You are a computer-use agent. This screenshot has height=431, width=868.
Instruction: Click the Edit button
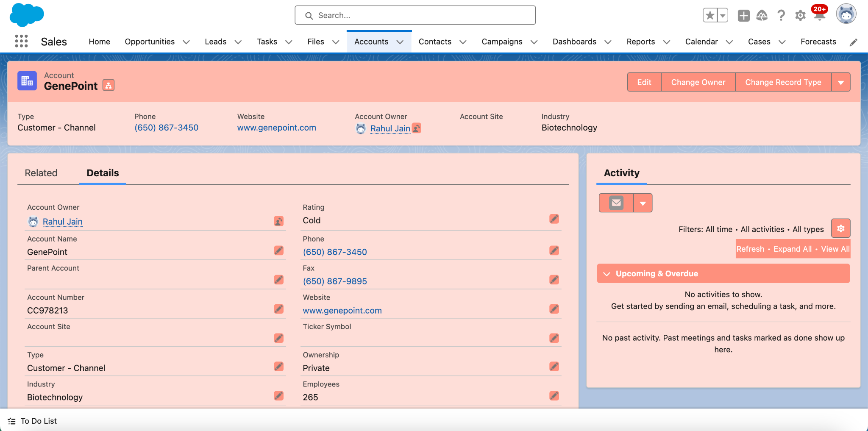644,82
